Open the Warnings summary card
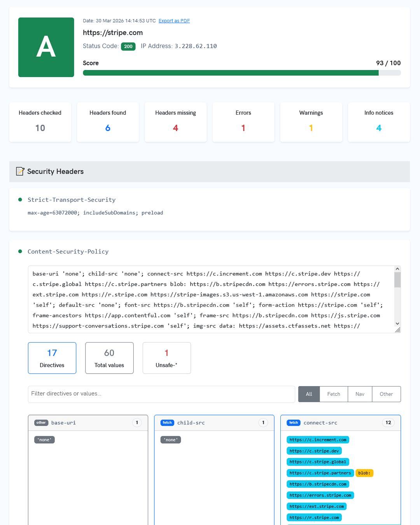 [311, 122]
